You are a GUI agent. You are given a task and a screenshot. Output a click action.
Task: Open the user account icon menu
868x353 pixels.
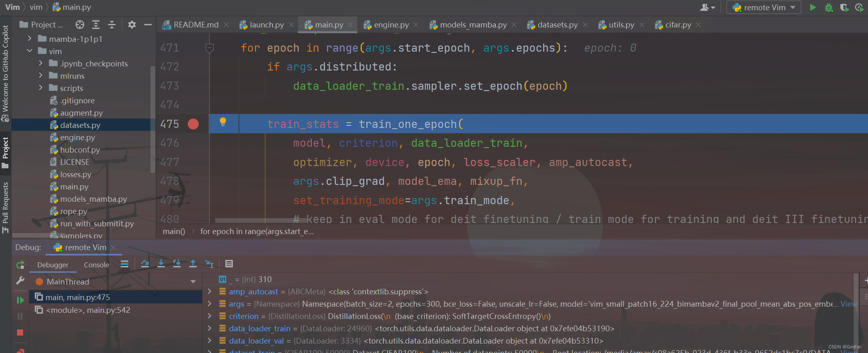coord(707,7)
